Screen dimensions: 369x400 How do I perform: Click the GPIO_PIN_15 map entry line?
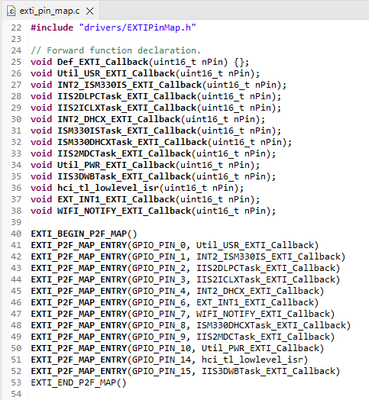185,371
